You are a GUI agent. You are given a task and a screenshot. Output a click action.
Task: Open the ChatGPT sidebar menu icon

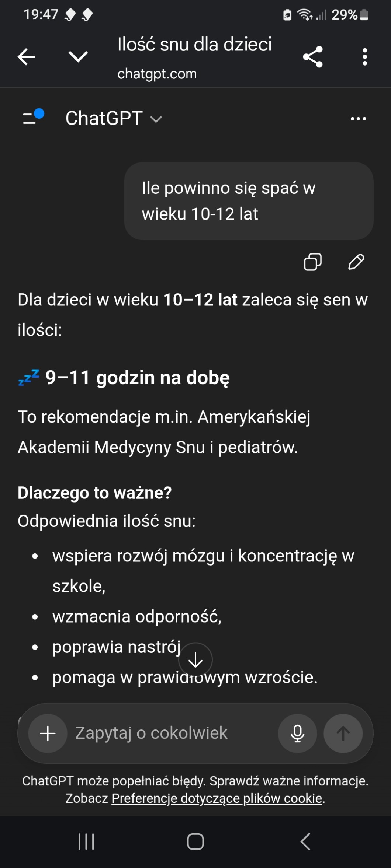(x=33, y=118)
